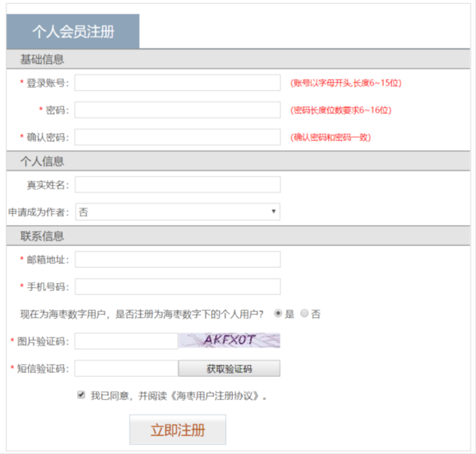The image size is (476, 454).
Task: Choose the 否 radio button
Action: tap(305, 314)
